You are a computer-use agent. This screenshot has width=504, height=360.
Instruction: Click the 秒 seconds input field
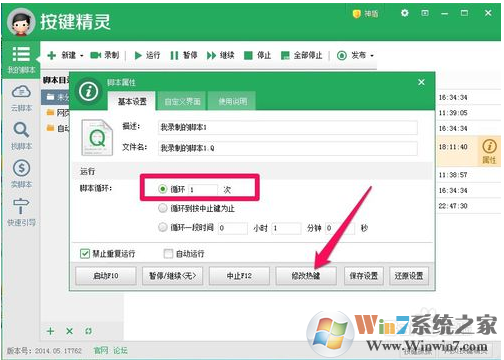tap(340, 228)
